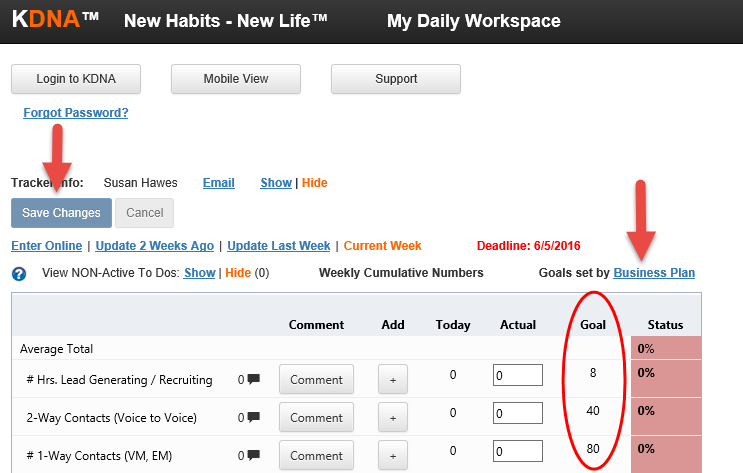
Task: Open the Business Plan link
Action: pos(654,273)
